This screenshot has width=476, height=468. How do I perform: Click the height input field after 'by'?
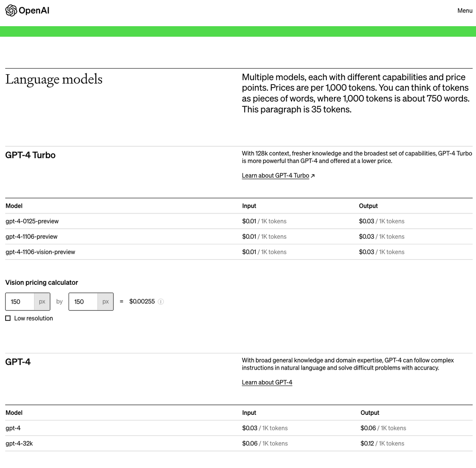coord(83,302)
